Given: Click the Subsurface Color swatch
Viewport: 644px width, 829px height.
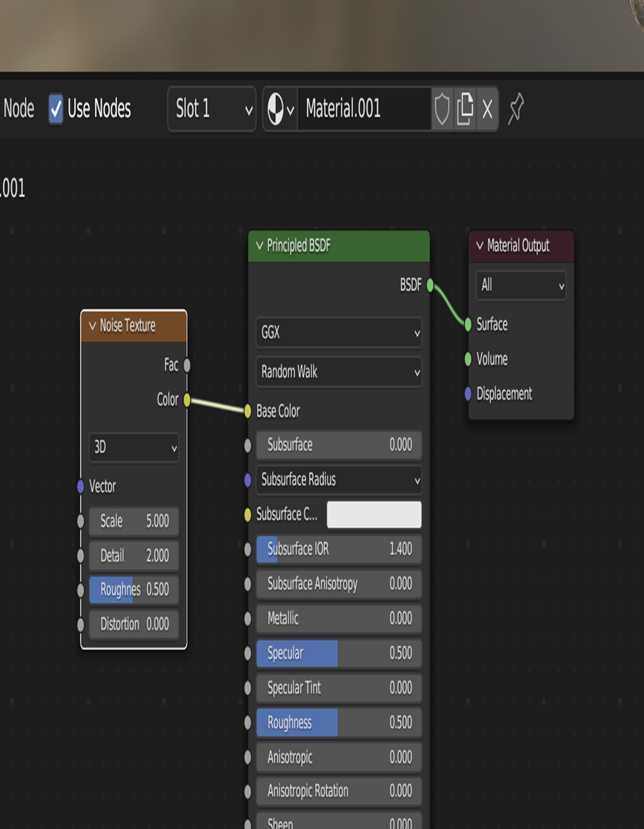Looking at the screenshot, I should click(374, 514).
